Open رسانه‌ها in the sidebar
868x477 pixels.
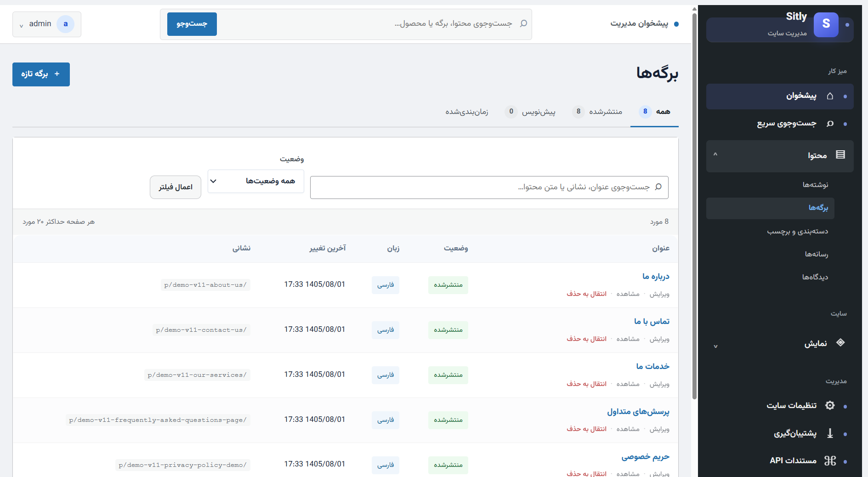coord(817,254)
